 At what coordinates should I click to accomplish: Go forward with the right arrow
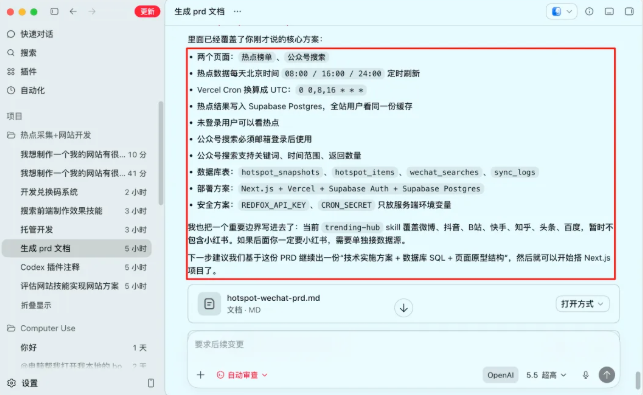click(x=92, y=11)
